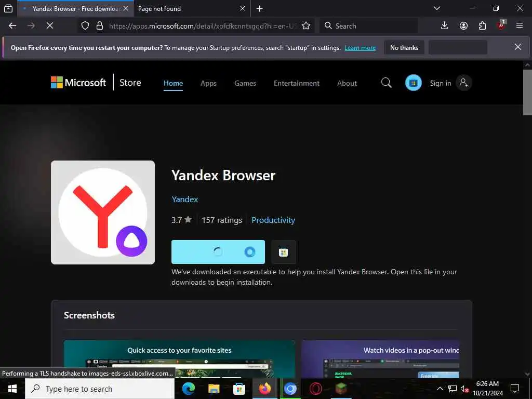Select the Yandex Browser download tab
Image resolution: width=532 pixels, height=399 pixels.
76,9
